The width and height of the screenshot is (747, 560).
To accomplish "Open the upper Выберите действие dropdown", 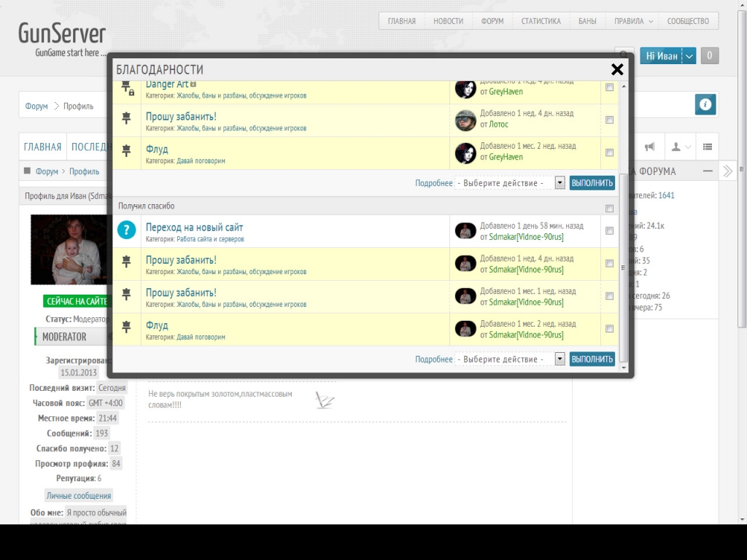I will [510, 183].
